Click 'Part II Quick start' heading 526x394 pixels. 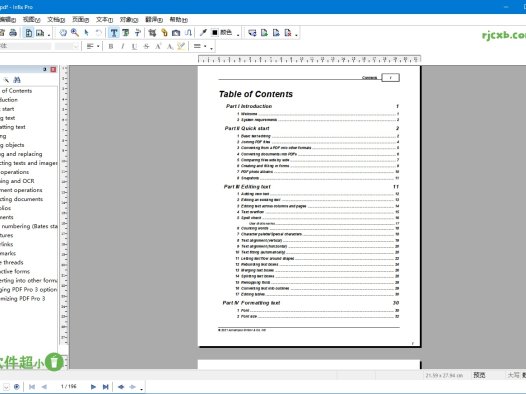point(247,128)
